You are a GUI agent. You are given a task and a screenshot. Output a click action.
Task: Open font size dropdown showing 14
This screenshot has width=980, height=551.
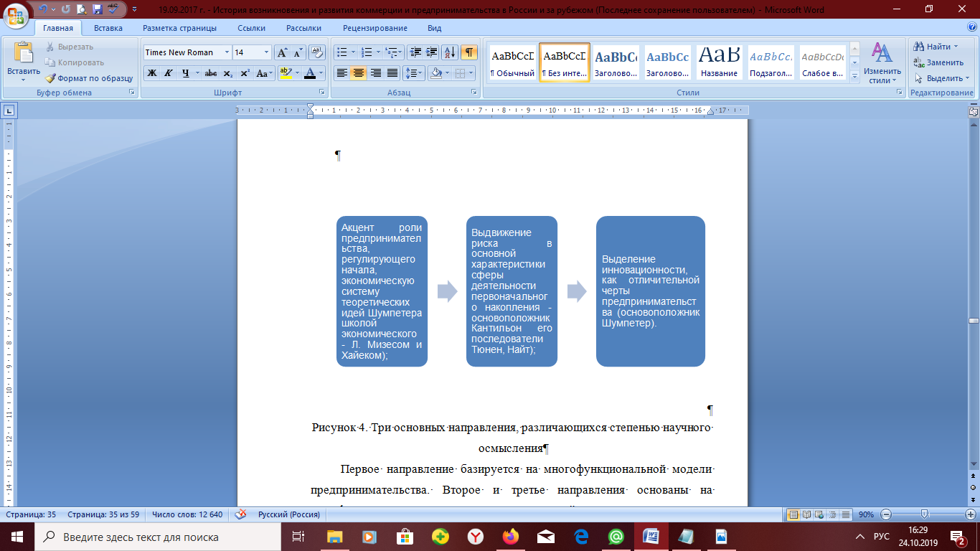pos(267,52)
